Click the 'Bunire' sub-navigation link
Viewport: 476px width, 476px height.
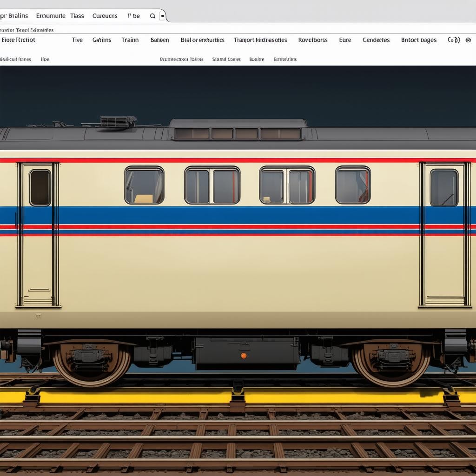[257, 59]
